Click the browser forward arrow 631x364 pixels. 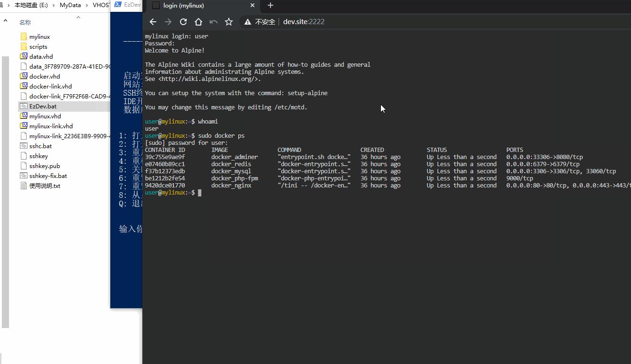pos(168,22)
